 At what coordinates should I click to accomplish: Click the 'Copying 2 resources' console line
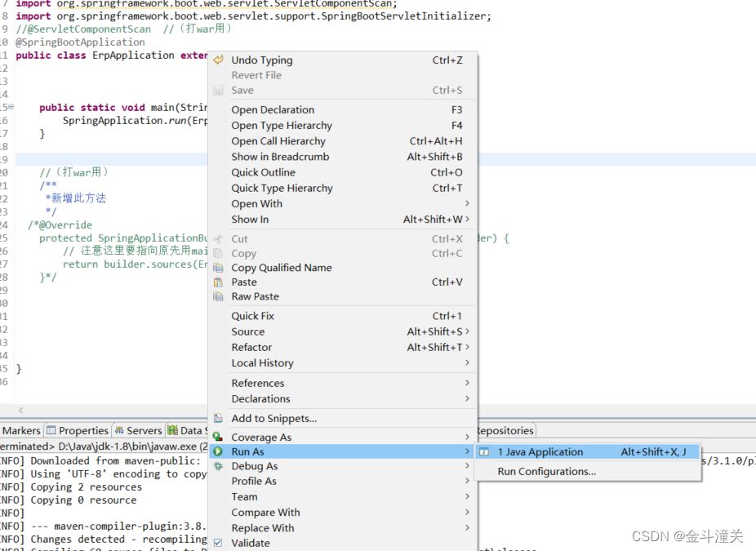tap(71, 487)
